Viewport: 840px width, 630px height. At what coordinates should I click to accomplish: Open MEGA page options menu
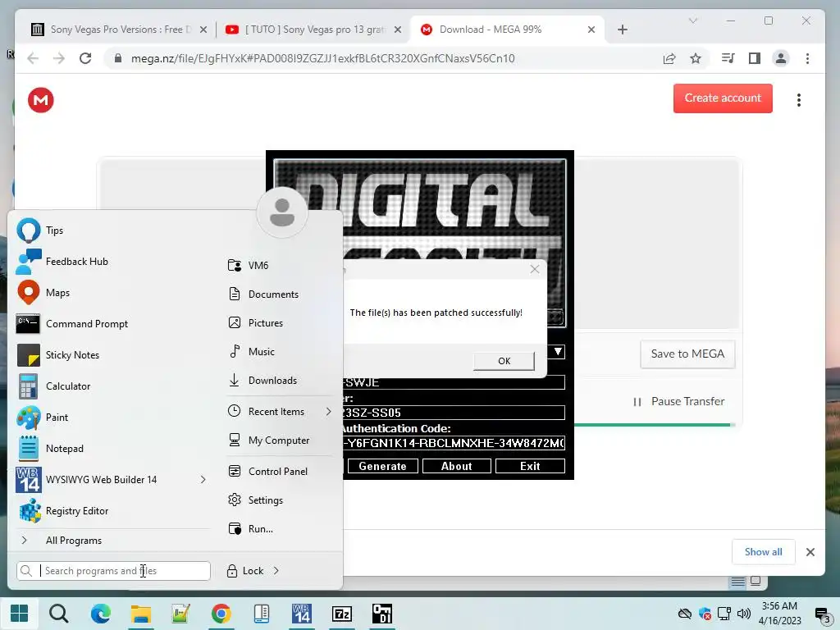click(799, 100)
